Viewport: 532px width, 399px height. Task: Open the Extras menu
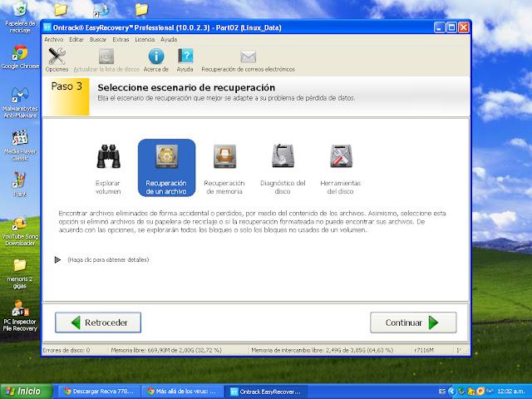[x=121, y=39]
